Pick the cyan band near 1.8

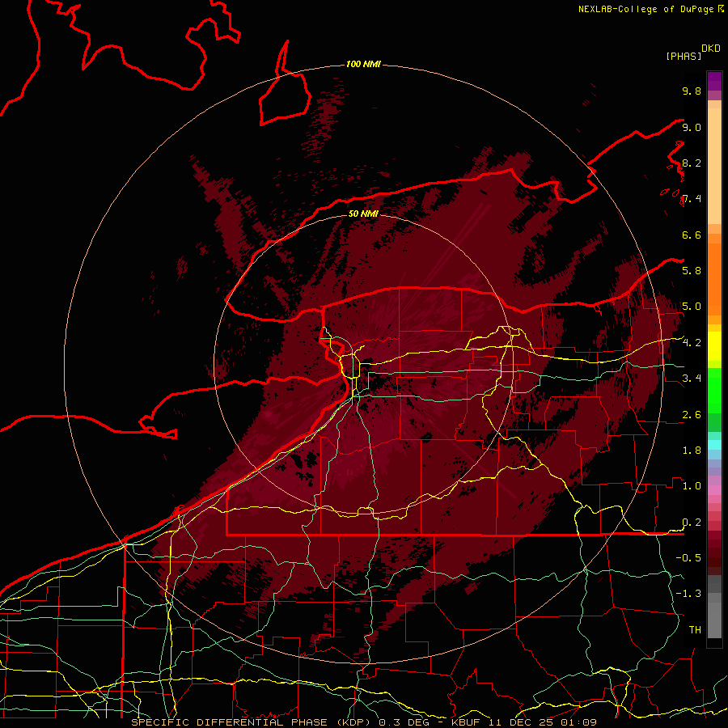(x=714, y=445)
